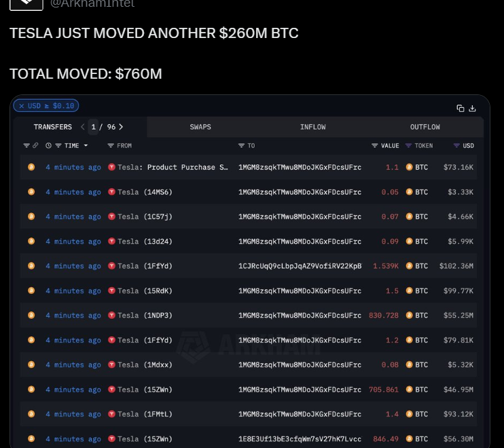Open the filter icon left of the link icon

[26, 145]
